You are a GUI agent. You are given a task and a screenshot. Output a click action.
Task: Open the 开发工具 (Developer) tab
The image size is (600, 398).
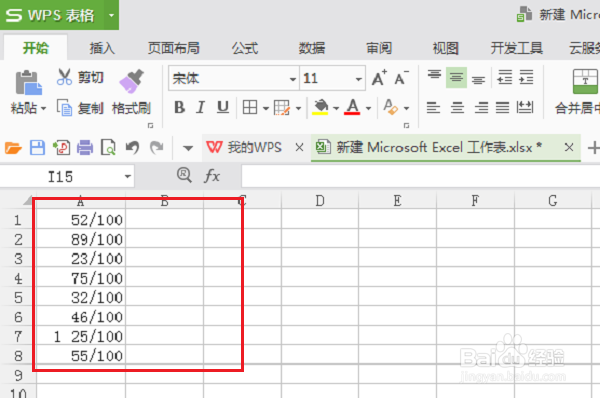point(517,48)
